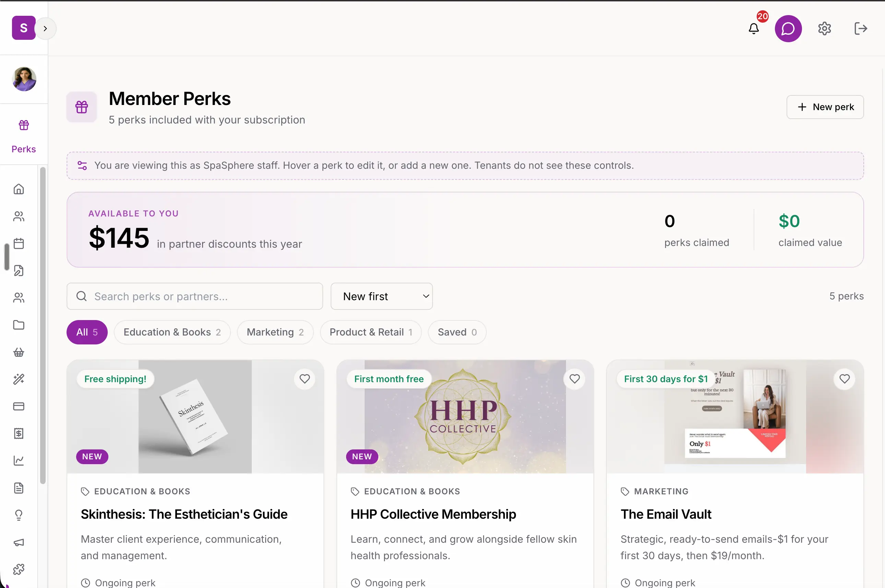
Task: Save The Email Vault perk with heart
Action: click(x=845, y=379)
